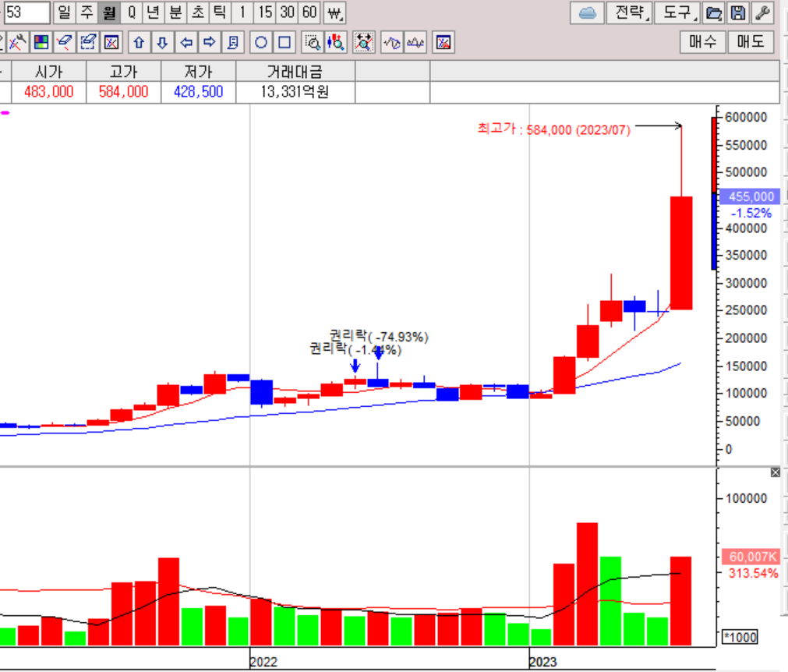
Task: Click the 2023 year label on timeline
Action: 543,661
